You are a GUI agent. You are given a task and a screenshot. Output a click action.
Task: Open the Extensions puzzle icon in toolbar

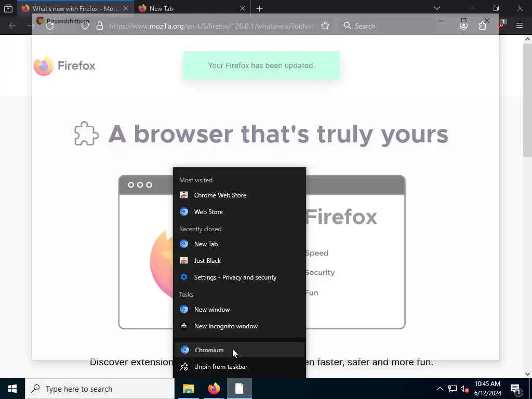click(482, 26)
